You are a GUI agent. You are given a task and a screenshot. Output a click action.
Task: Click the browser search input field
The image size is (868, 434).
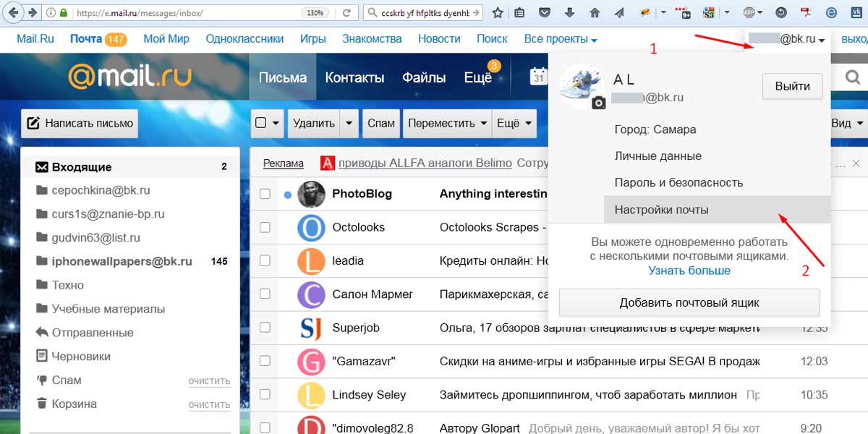click(x=423, y=13)
